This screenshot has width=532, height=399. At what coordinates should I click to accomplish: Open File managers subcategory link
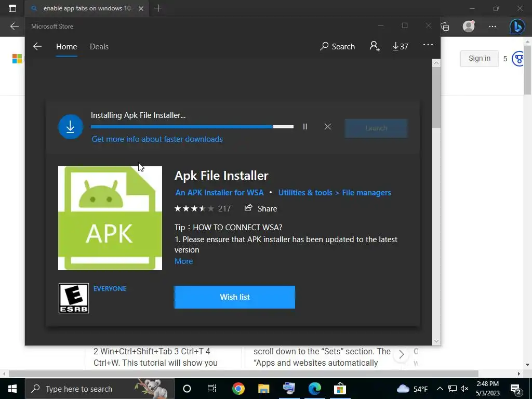coord(366,193)
